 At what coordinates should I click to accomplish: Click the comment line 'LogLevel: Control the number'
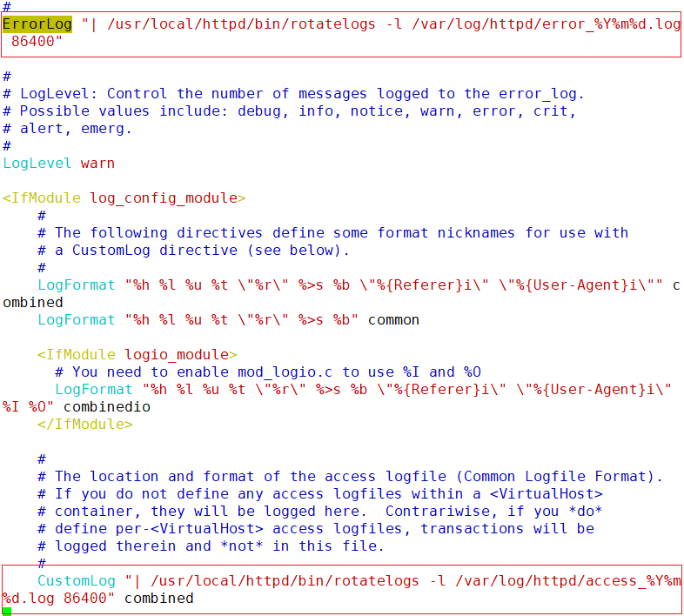pyautogui.click(x=293, y=94)
